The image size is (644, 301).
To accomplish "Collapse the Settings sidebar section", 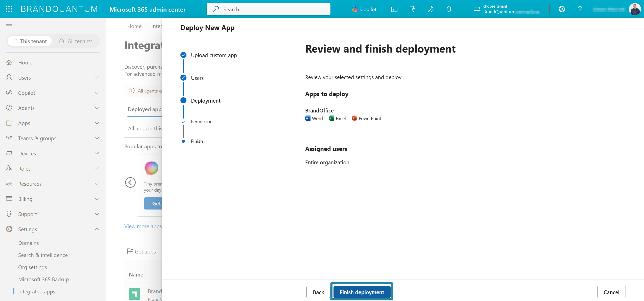I will 97,229.
